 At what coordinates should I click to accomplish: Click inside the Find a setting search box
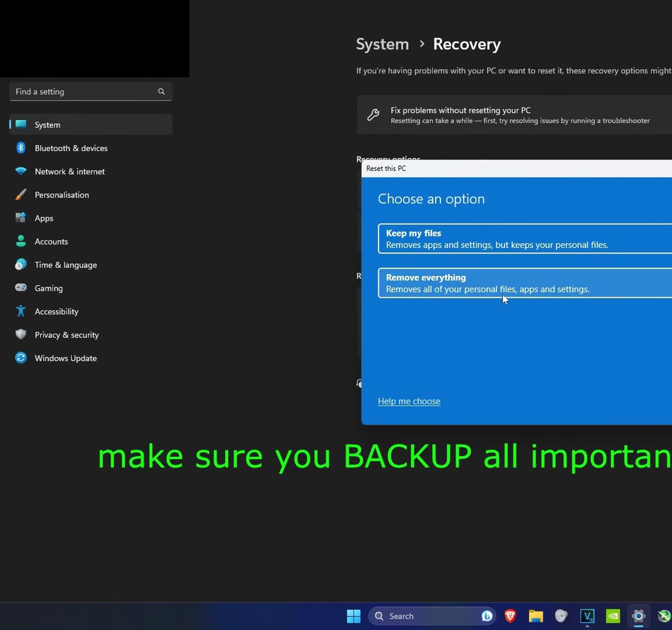[91, 91]
